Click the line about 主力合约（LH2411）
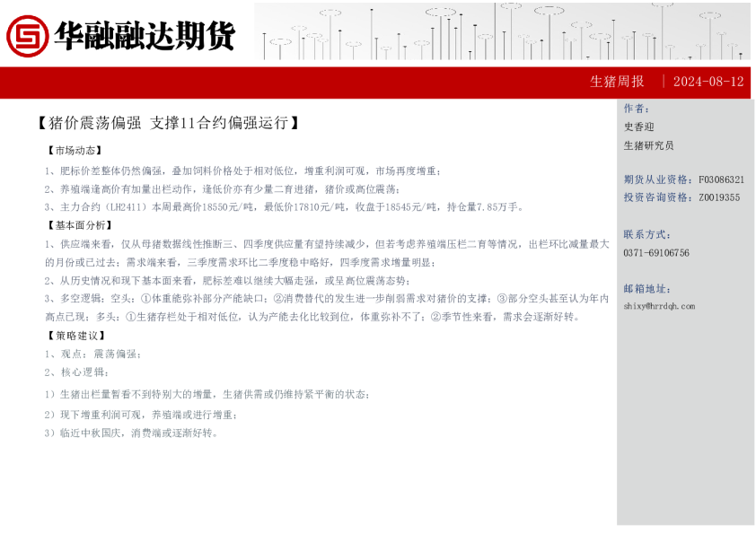This screenshot has height=534, width=756. pyautogui.click(x=284, y=207)
